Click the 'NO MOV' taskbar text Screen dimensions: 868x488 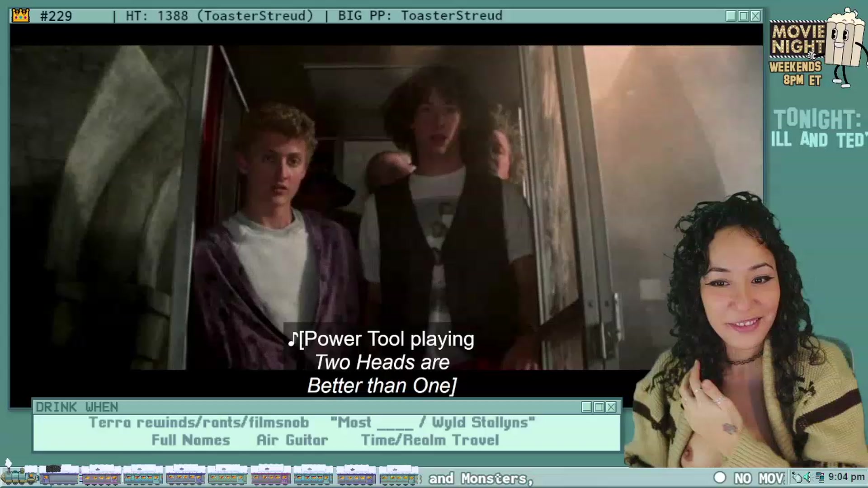[x=759, y=478]
